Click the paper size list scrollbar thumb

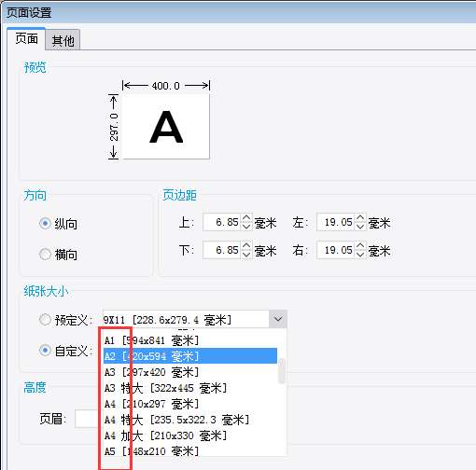point(282,371)
